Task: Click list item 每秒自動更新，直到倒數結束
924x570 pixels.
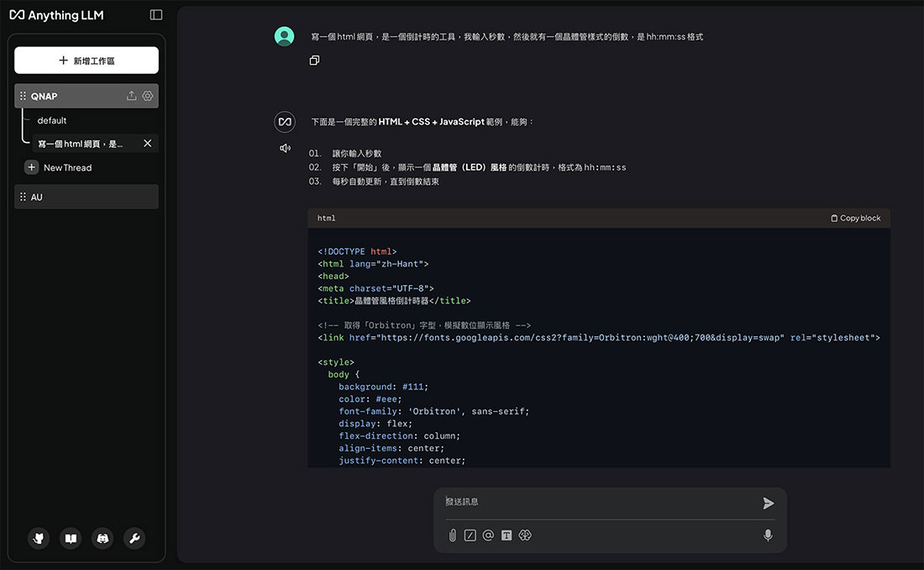Action: pyautogui.click(x=386, y=182)
